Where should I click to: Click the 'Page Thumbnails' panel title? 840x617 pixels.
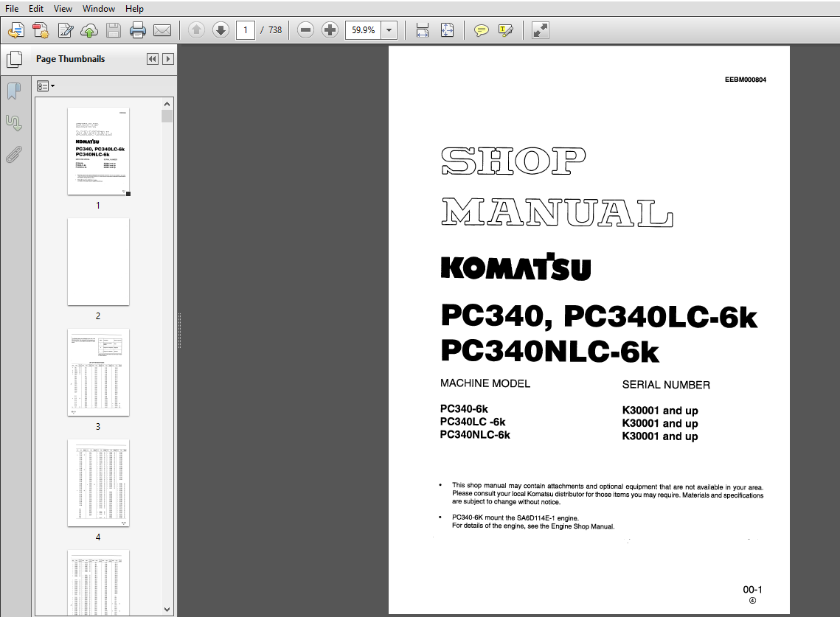click(x=70, y=59)
